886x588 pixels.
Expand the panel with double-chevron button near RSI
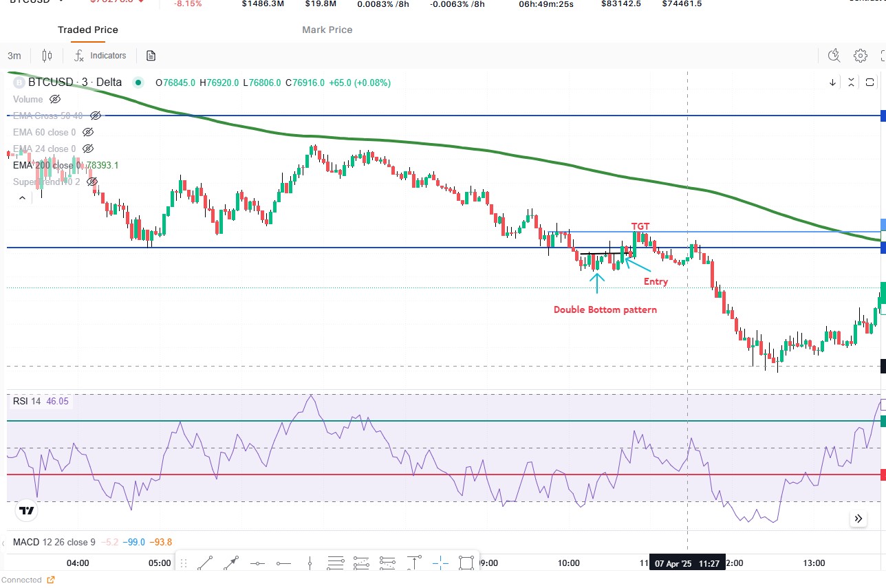pyautogui.click(x=858, y=519)
